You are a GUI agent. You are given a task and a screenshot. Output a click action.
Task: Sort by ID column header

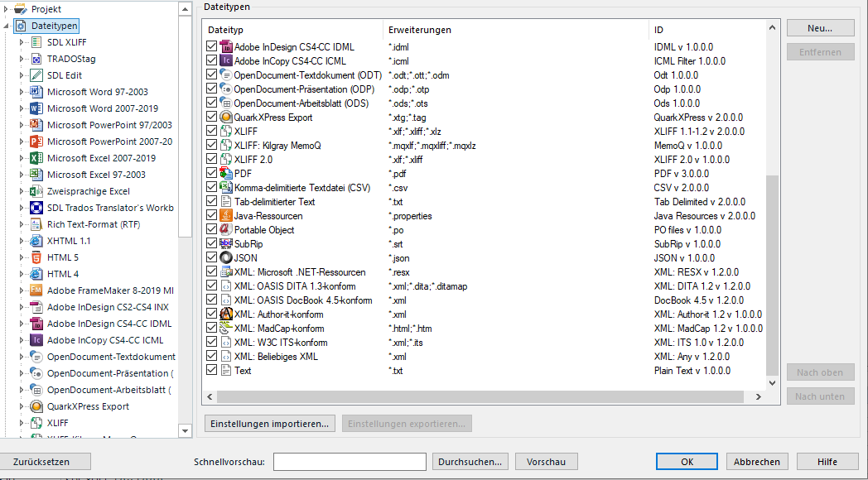pos(706,30)
